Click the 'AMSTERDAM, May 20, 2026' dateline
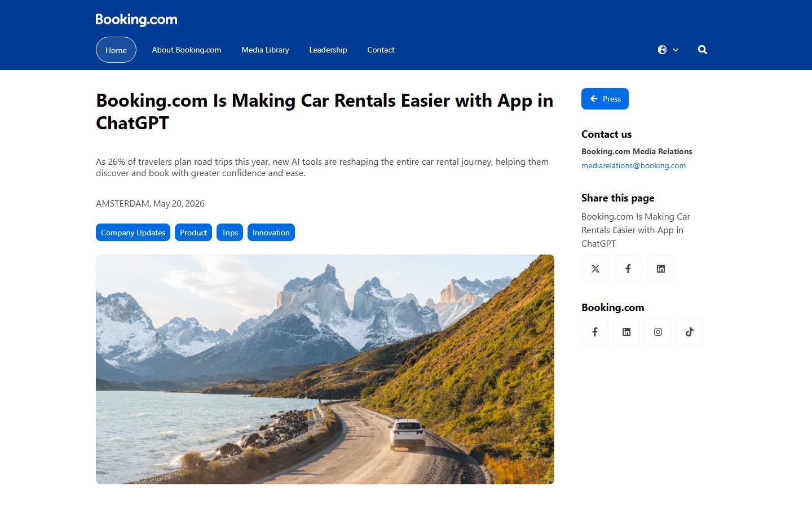Screen dimensions: 812x508 pos(150,204)
